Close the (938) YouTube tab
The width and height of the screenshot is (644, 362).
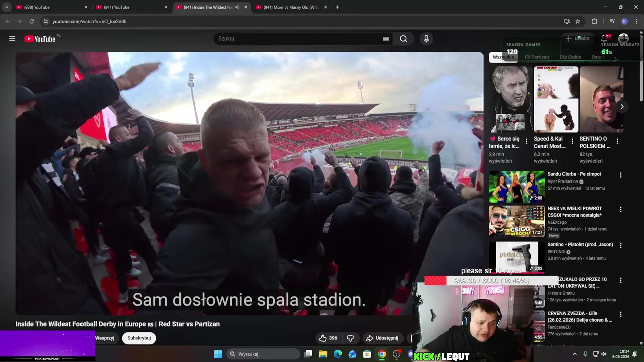tap(86, 7)
